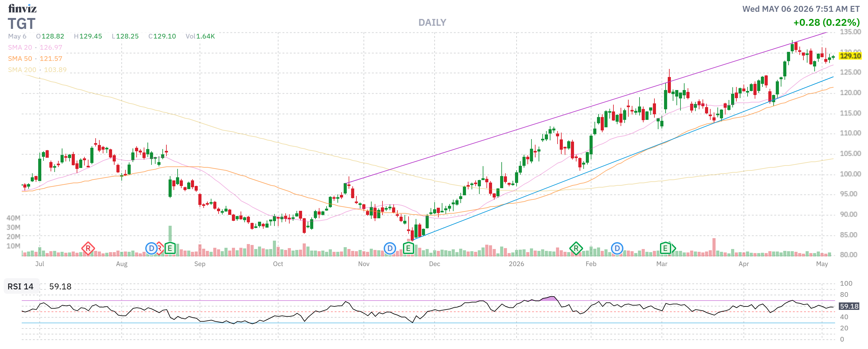Select the blue D dividend marker in August
The width and height of the screenshot is (868, 349).
[x=151, y=249]
